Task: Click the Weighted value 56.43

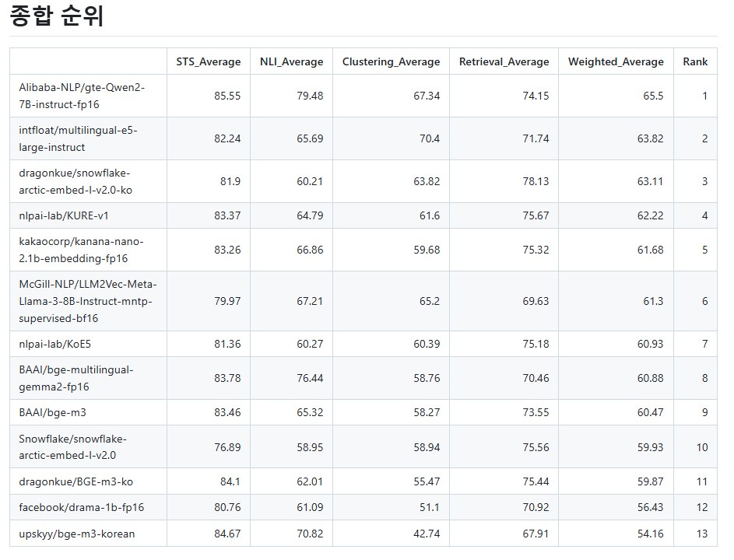Action: (x=650, y=507)
